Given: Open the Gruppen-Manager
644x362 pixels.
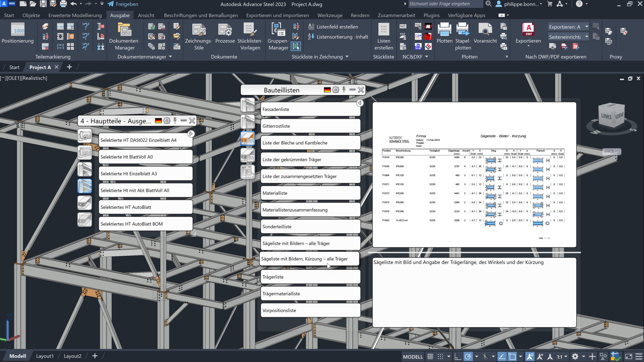Looking at the screenshot, I should pos(278,36).
